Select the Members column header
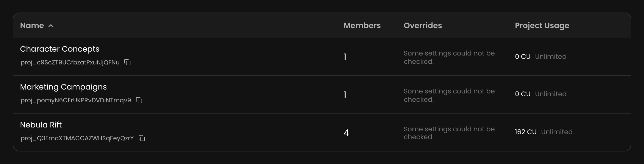The image size is (644, 164). (362, 26)
